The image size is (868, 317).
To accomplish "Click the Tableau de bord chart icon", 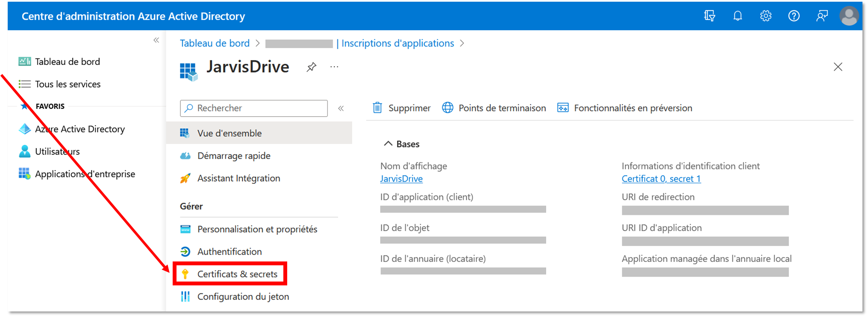I will 25,62.
